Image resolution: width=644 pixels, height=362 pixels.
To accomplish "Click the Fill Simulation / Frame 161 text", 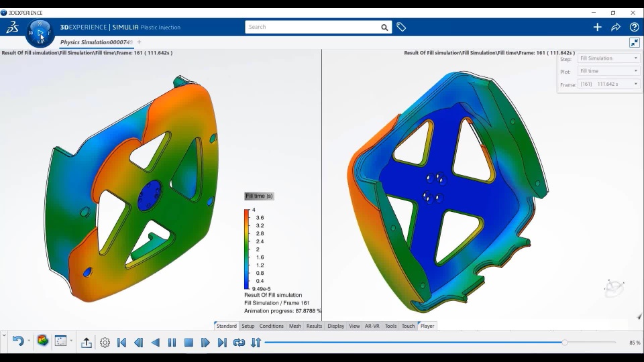I will (277, 303).
